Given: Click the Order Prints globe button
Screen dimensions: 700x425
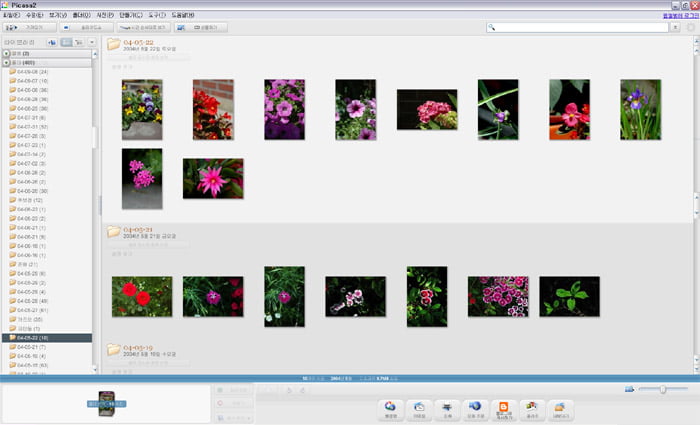Looking at the screenshot, I should tap(475, 409).
